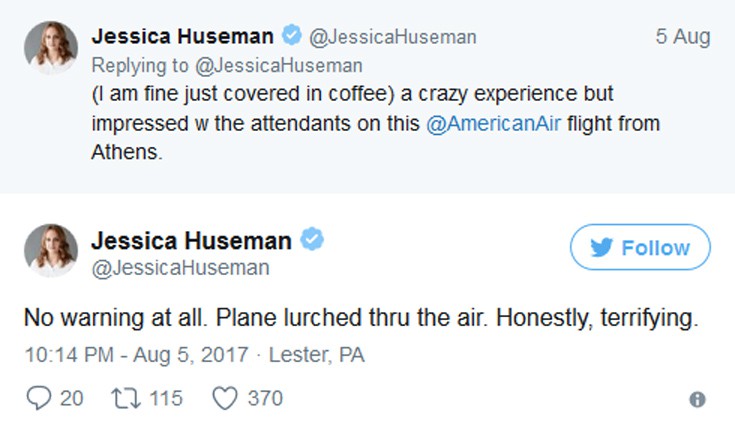Click the reply speech bubble icon
The image size is (735, 422).
(x=41, y=398)
